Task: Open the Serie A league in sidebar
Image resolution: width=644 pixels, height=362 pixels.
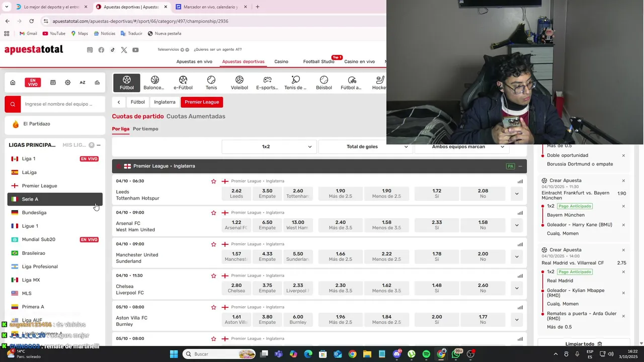Action: coord(55,199)
